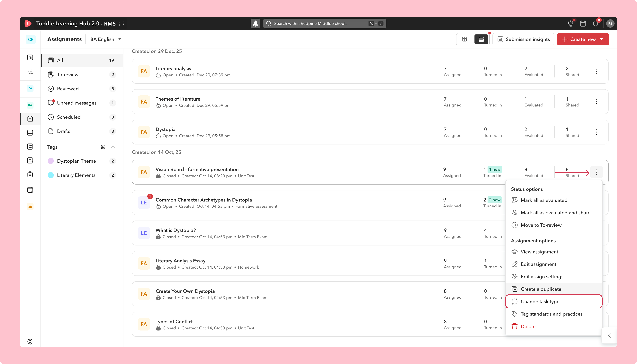Switch to list view

pyautogui.click(x=481, y=39)
